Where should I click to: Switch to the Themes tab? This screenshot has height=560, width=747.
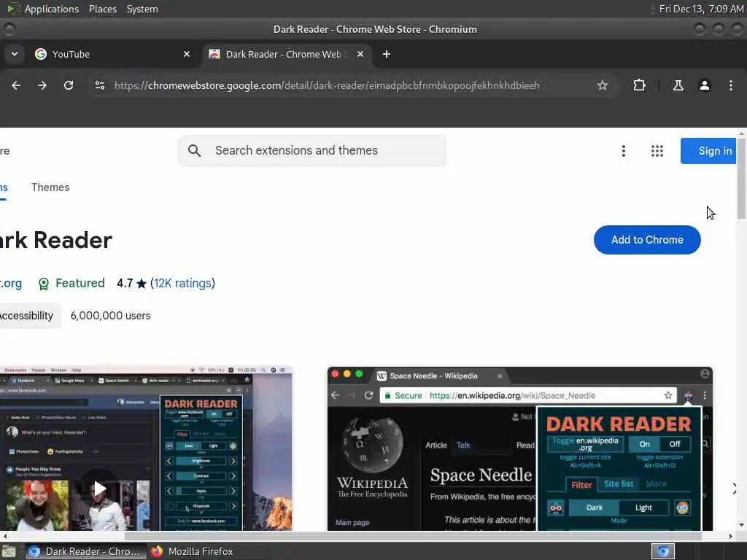point(50,187)
